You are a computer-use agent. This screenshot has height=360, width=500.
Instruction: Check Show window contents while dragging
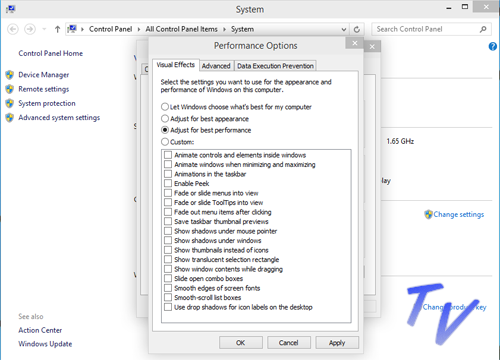coord(168,269)
